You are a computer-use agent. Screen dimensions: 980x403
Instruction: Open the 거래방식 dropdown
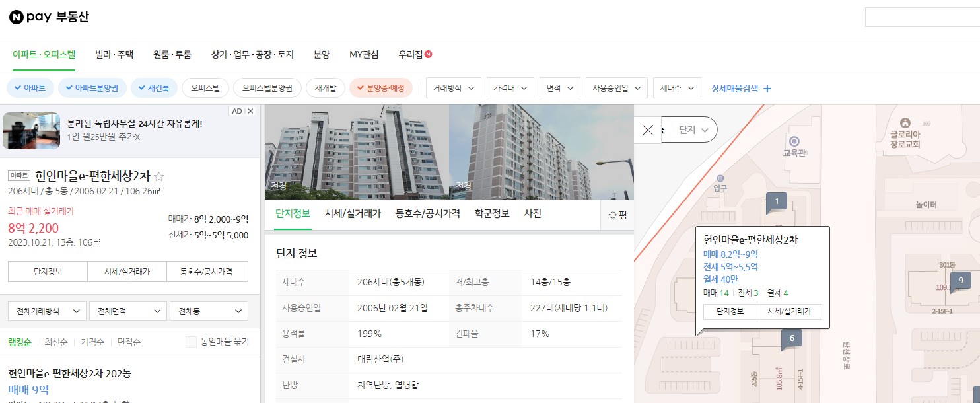pyautogui.click(x=454, y=88)
